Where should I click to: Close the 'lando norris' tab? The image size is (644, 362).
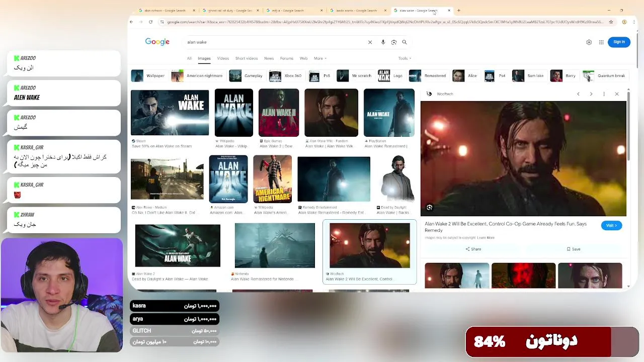pyautogui.click(x=385, y=11)
